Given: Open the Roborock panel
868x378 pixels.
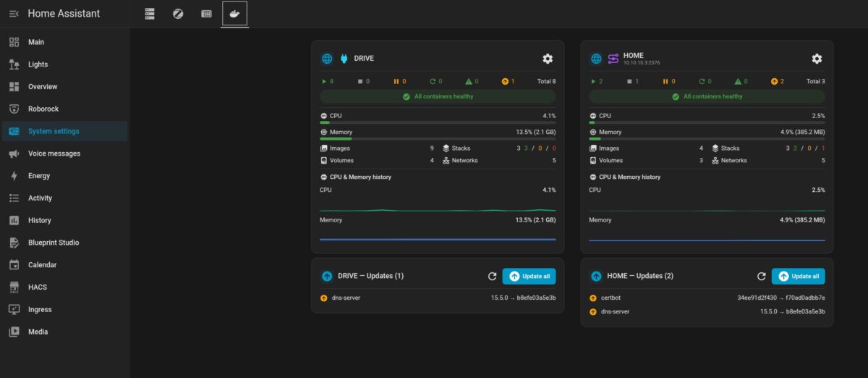Looking at the screenshot, I should 64,109.
